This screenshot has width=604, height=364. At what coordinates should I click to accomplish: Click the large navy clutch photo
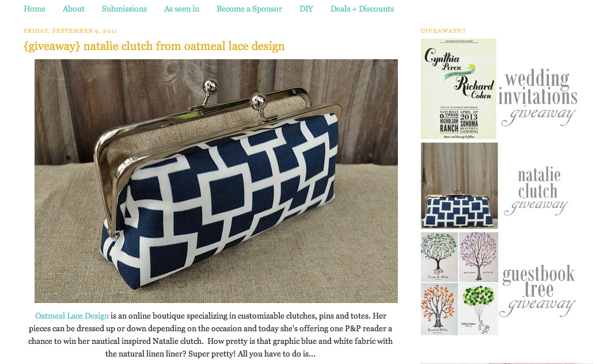pyautogui.click(x=216, y=181)
